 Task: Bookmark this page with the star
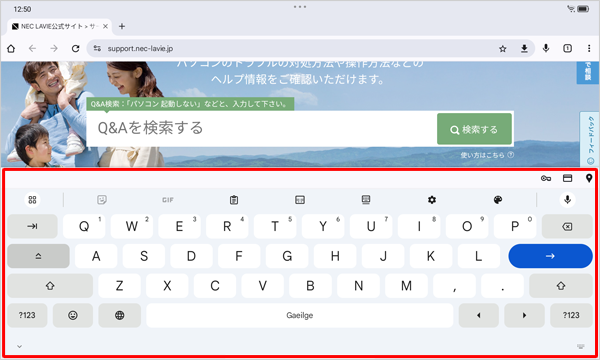click(x=503, y=49)
